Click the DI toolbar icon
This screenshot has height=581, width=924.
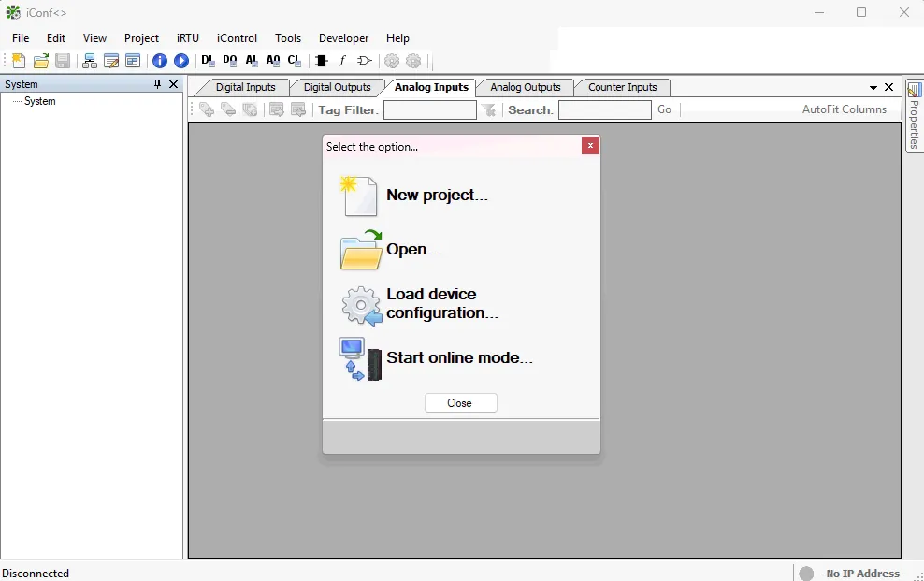coord(208,61)
